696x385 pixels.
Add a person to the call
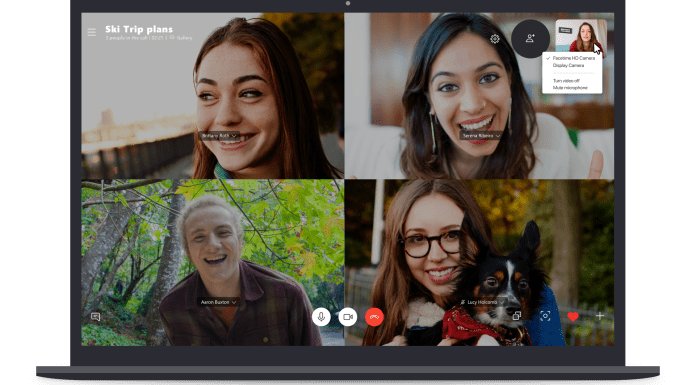(530, 39)
